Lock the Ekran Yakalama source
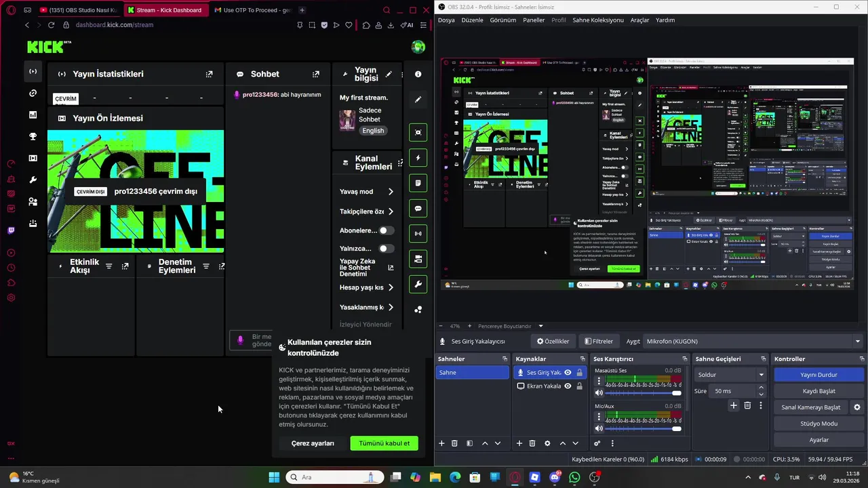 tap(579, 386)
